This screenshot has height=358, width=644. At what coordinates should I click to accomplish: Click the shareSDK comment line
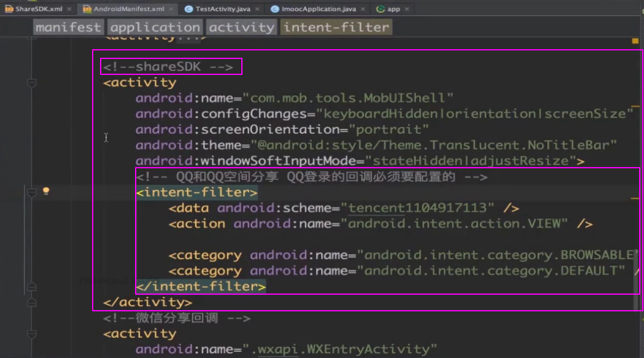[168, 66]
